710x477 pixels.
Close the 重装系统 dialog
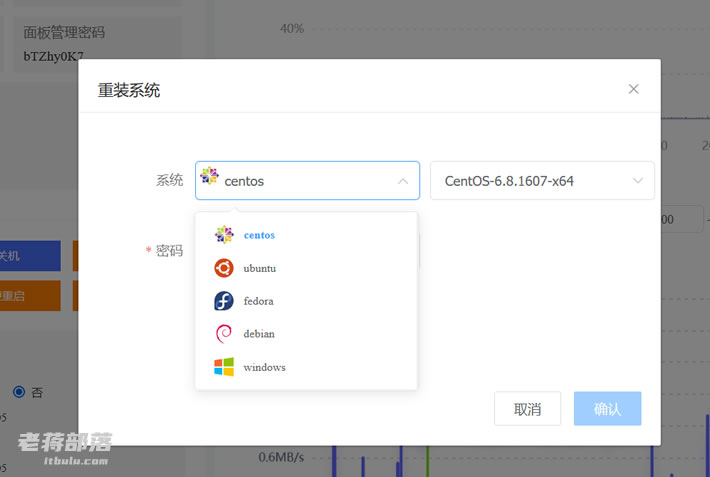point(633,89)
